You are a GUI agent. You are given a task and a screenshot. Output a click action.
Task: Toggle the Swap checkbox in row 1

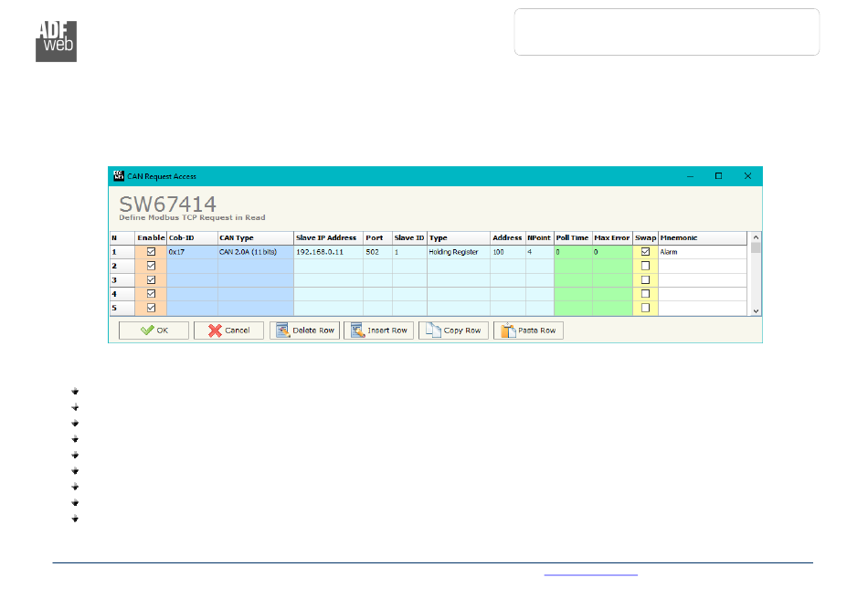(x=645, y=252)
